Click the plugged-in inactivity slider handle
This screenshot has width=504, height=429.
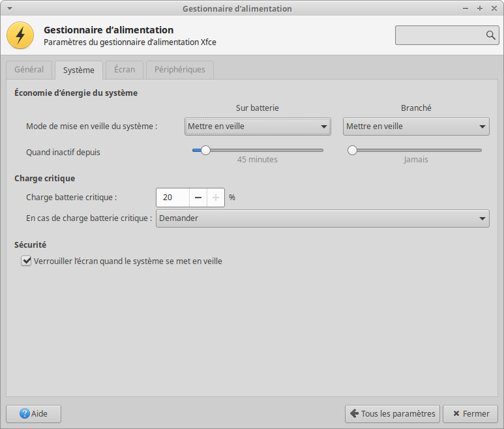[353, 150]
